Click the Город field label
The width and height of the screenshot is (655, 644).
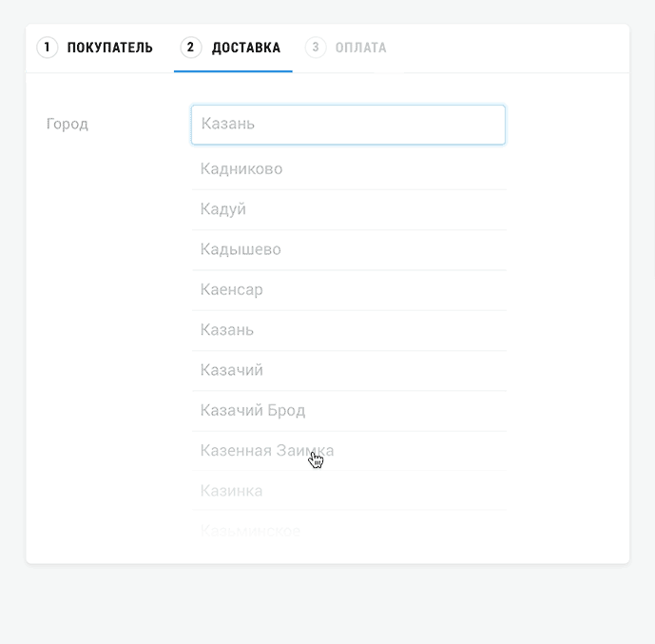[x=67, y=124]
